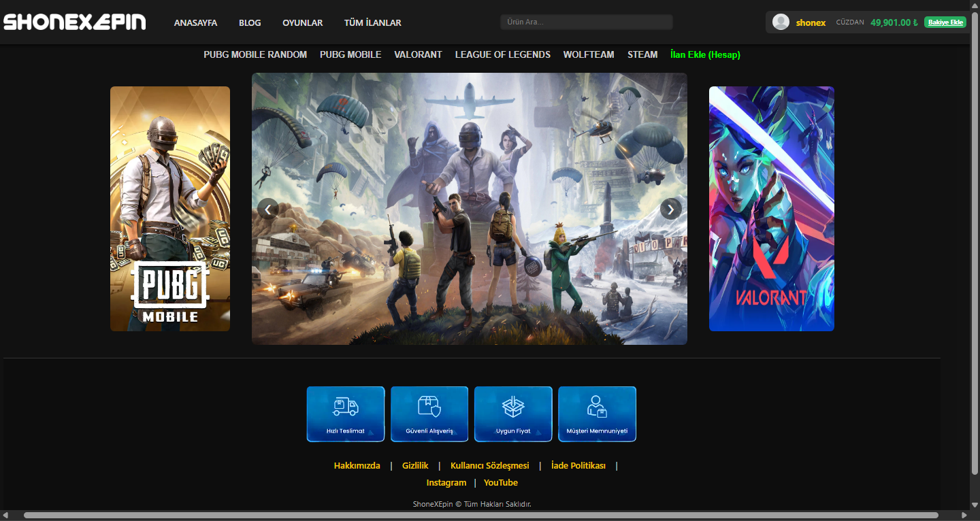Select PUBG MOBILE RANDOM category

pyautogui.click(x=255, y=54)
